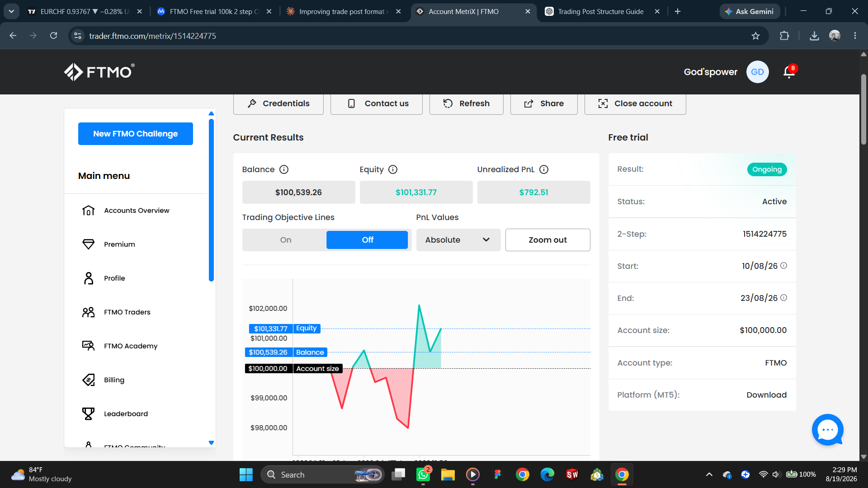This screenshot has height=488, width=868.
Task: Turn Trading Objective Lines Off
Action: 367,240
